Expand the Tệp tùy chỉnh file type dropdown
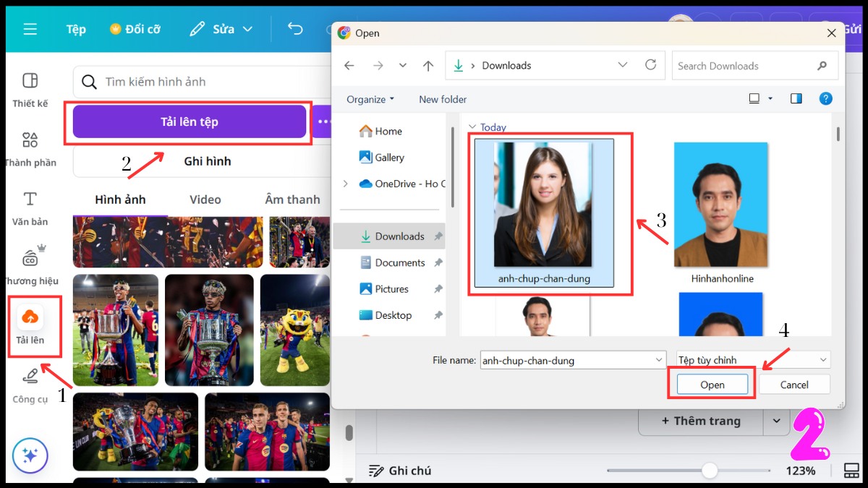This screenshot has width=868, height=488. pos(822,359)
